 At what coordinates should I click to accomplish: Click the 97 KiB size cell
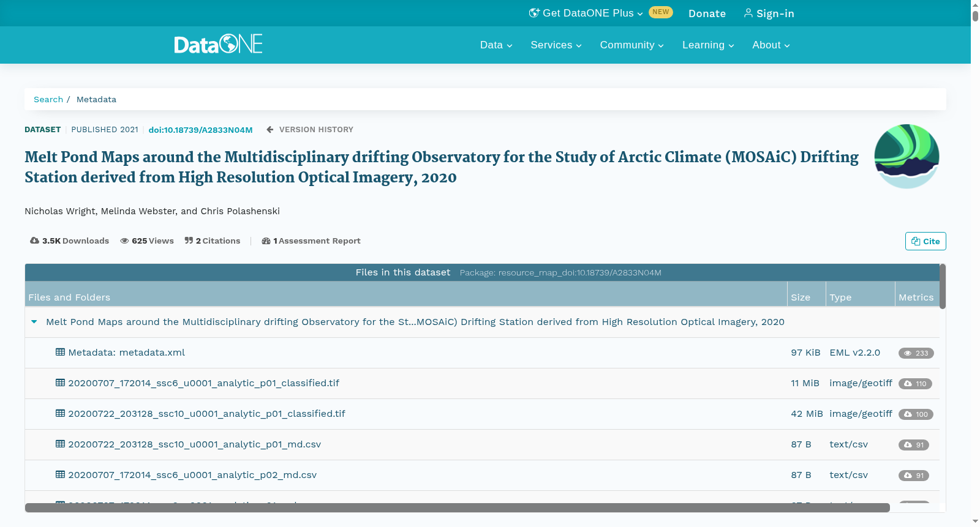click(x=805, y=353)
